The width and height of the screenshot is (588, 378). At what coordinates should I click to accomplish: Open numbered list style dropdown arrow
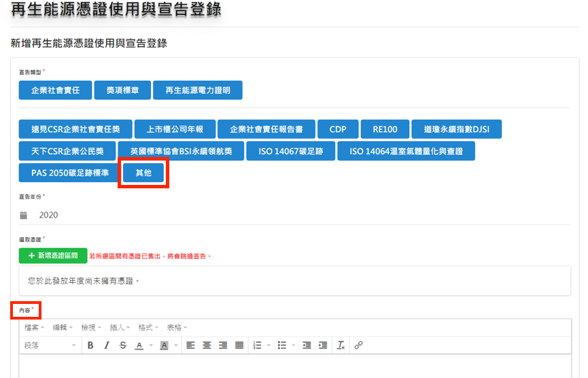[269, 345]
